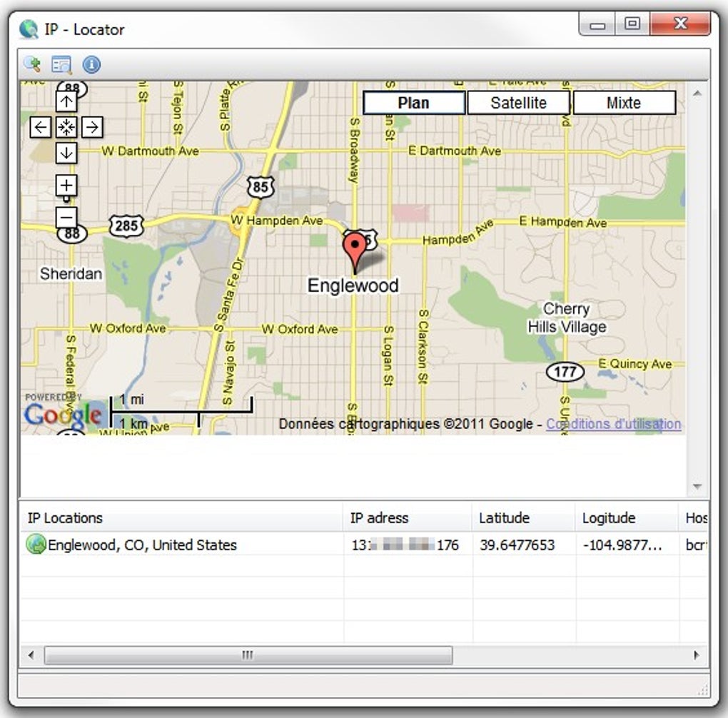Image resolution: width=728 pixels, height=718 pixels.
Task: Click the IP address cell ending 176
Action: point(405,545)
